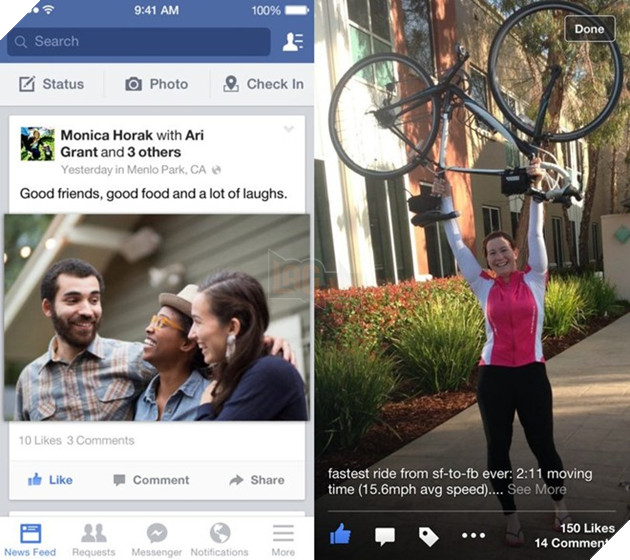Open the Requests tab
This screenshot has height=560, width=630.
coord(94,540)
